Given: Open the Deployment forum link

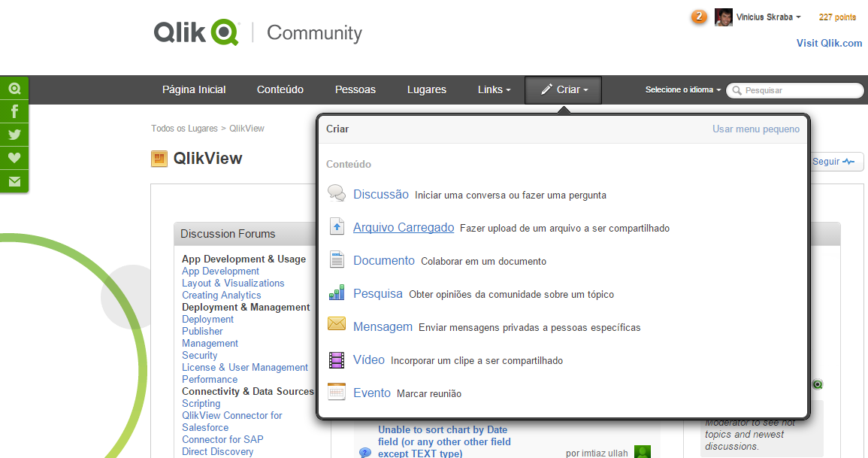Looking at the screenshot, I should pyautogui.click(x=207, y=320).
